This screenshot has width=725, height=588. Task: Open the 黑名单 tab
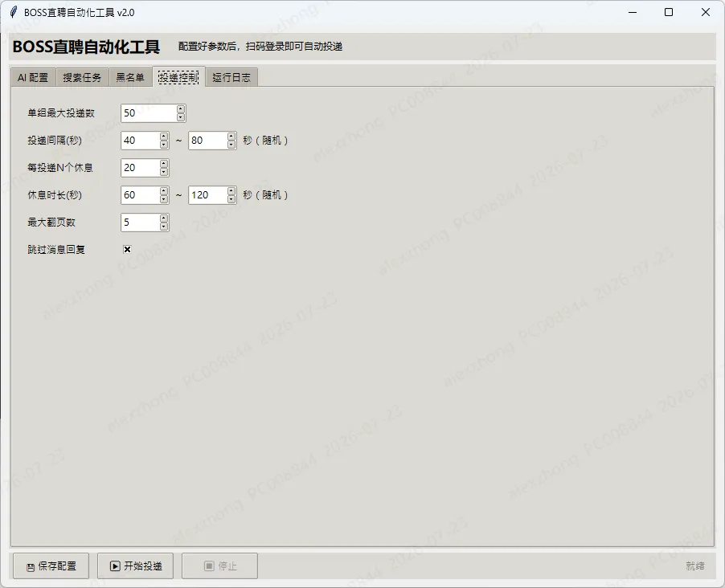130,77
